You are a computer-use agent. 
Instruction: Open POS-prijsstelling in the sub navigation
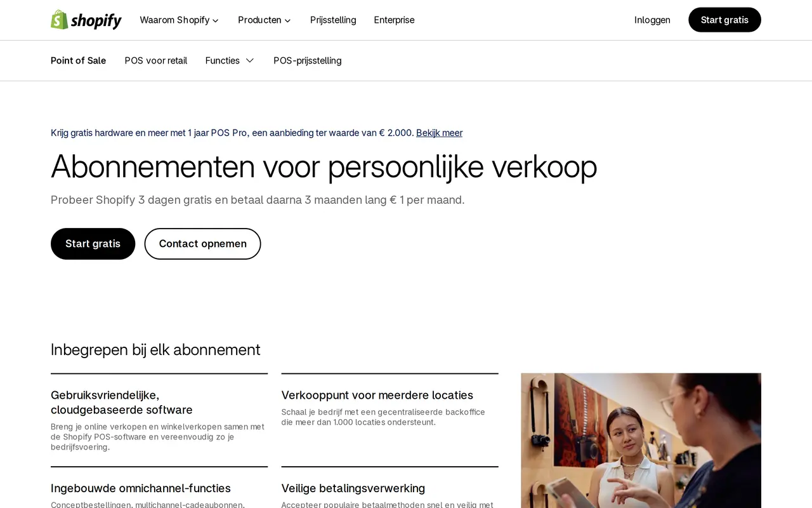308,60
